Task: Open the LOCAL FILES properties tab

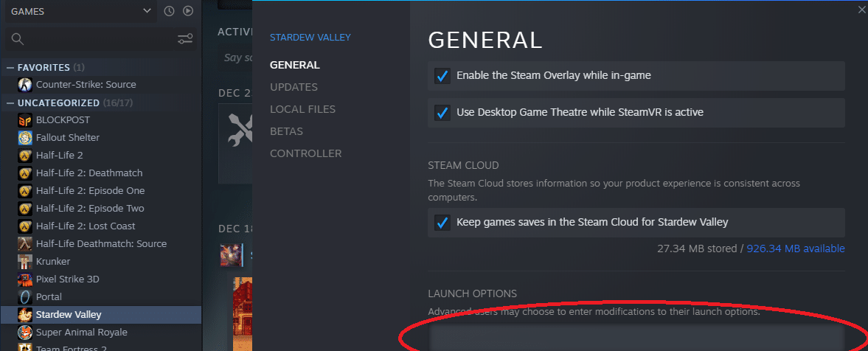Action: point(302,109)
